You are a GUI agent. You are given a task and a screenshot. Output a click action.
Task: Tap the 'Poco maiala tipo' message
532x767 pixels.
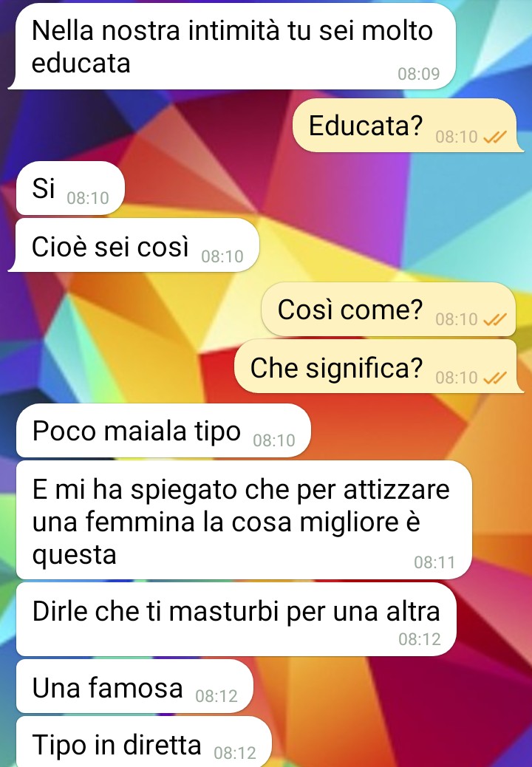163,431
